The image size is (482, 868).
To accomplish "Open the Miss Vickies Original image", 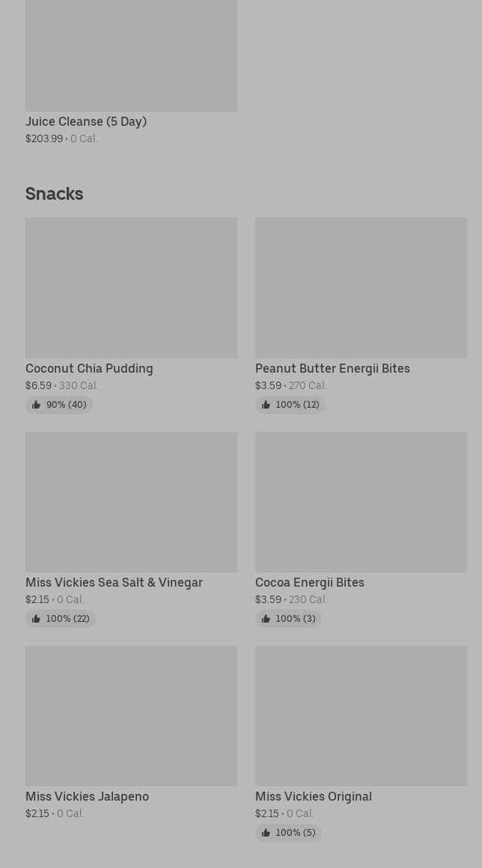I will coord(361,715).
